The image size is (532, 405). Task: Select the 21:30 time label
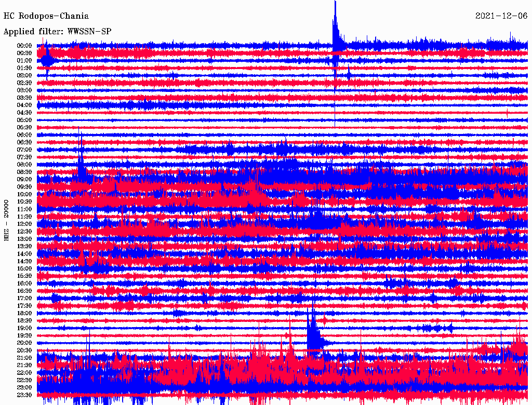(24, 366)
